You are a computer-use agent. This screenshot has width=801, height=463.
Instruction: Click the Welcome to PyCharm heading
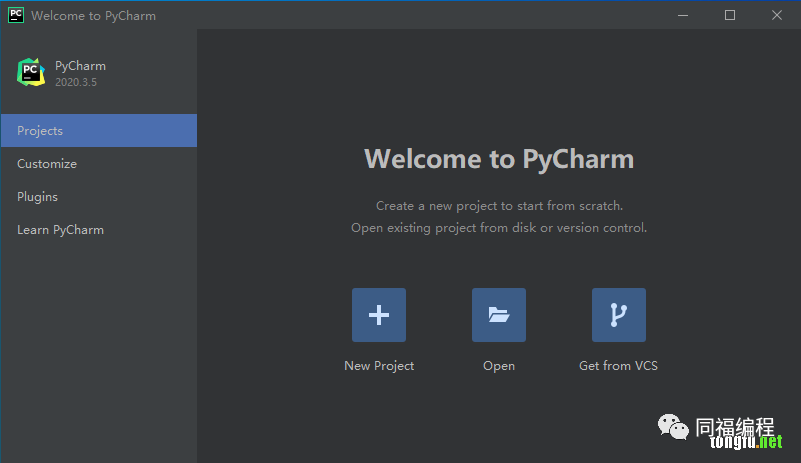click(x=499, y=159)
